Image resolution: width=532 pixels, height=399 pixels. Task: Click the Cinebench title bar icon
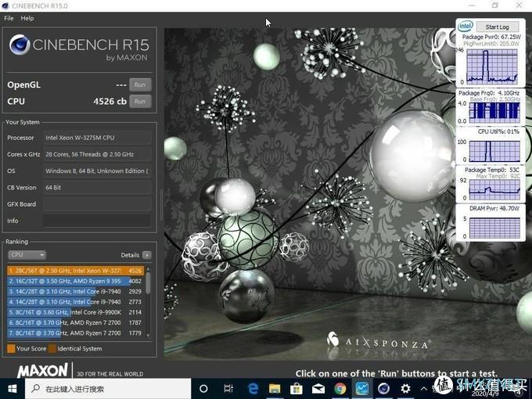point(5,5)
